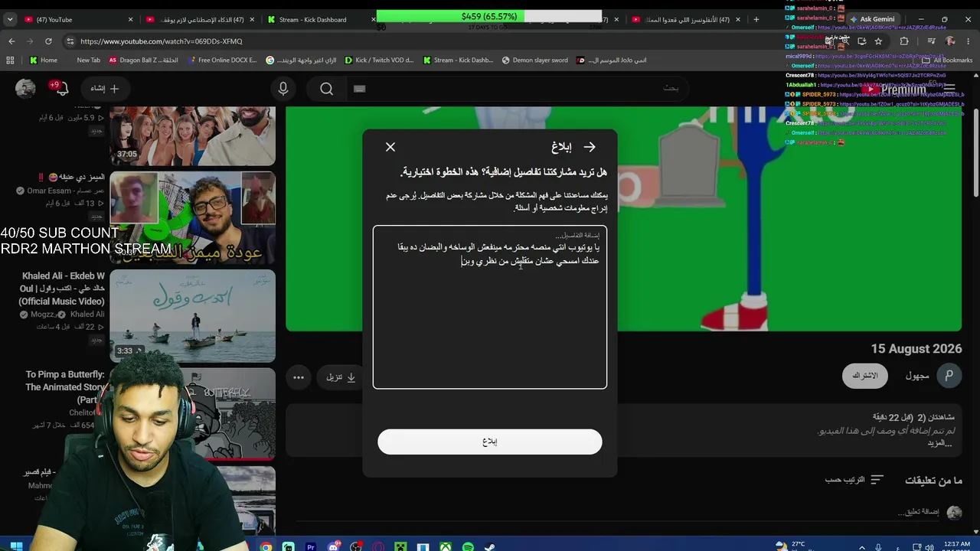
Task: Close the (47) YouTube tab
Action: pyautogui.click(x=130, y=20)
